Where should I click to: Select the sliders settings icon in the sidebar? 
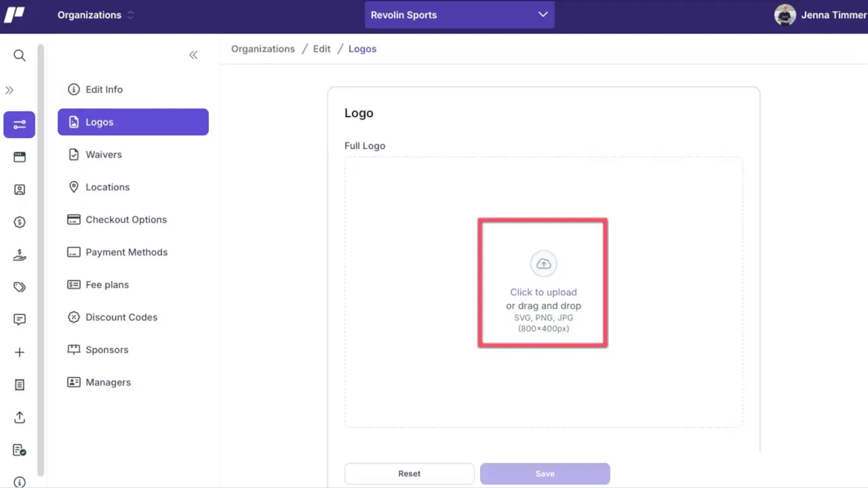point(19,124)
